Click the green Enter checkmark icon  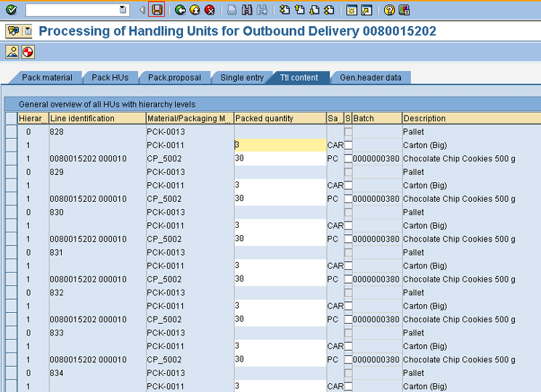[x=11, y=9]
